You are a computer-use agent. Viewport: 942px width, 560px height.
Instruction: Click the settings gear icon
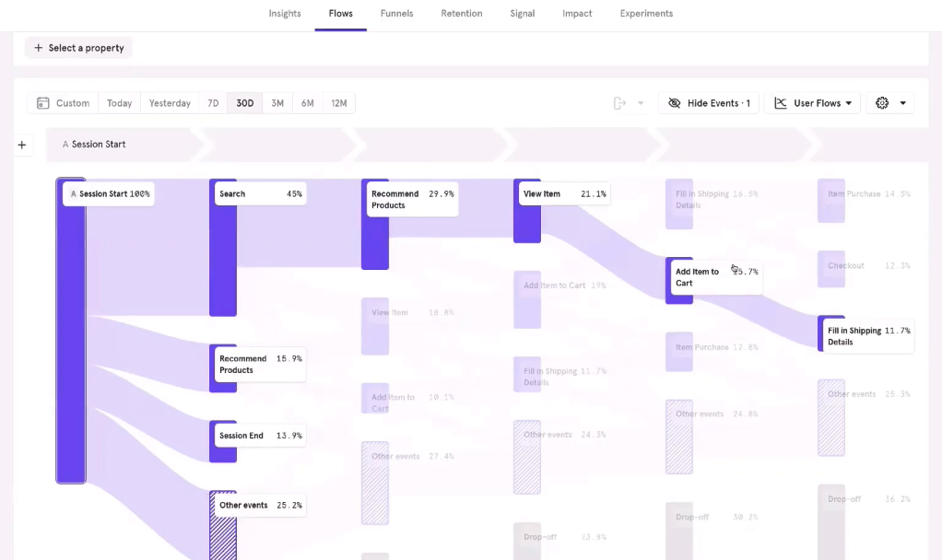[882, 103]
